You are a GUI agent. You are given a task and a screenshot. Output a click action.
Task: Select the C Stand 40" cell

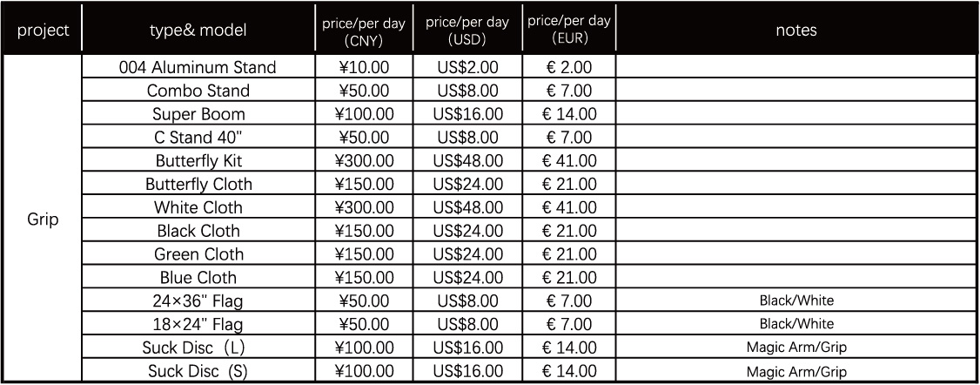[x=198, y=137]
